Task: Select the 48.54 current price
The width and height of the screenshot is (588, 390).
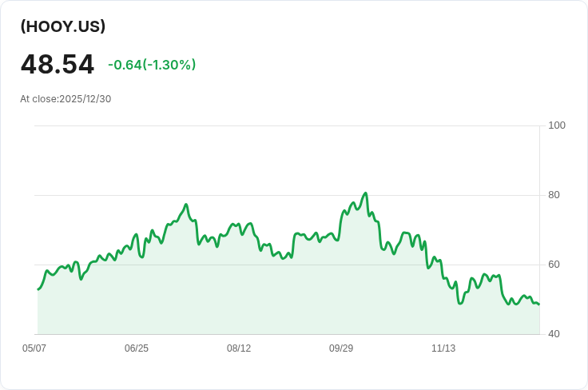Action: (58, 65)
